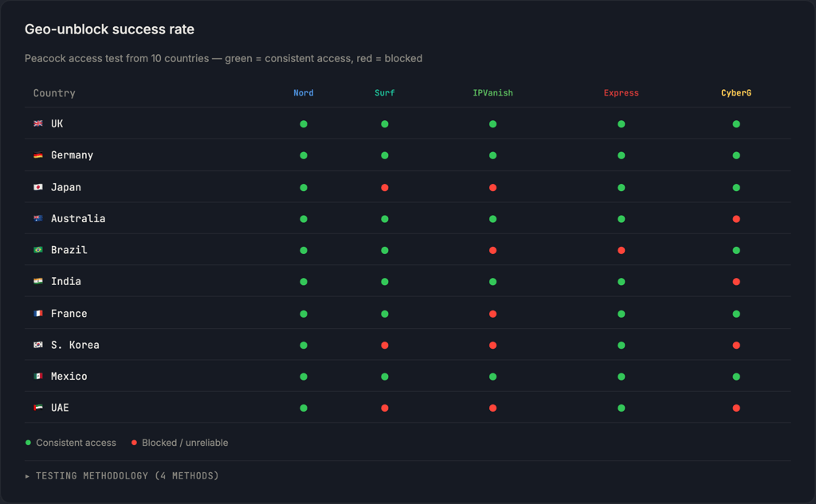Click the Brazil flag icon
Viewport: 816px width, 504px height.
tap(38, 250)
